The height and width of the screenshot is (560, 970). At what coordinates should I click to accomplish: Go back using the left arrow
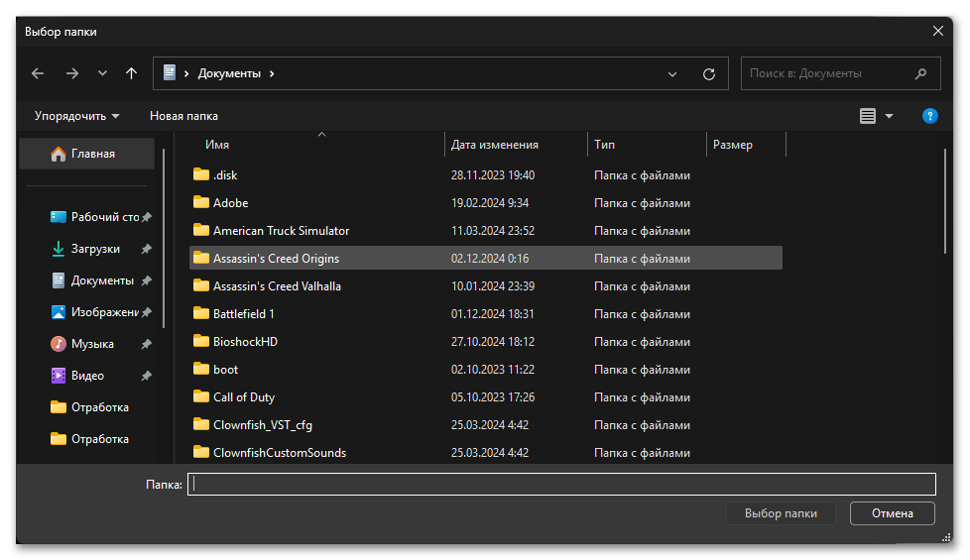(38, 73)
